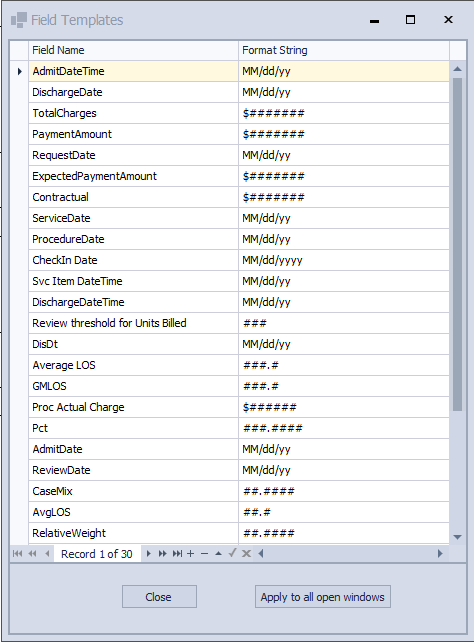Click the edit record up-triangle icon
Image resolution: width=474 pixels, height=642 pixels.
pos(219,554)
